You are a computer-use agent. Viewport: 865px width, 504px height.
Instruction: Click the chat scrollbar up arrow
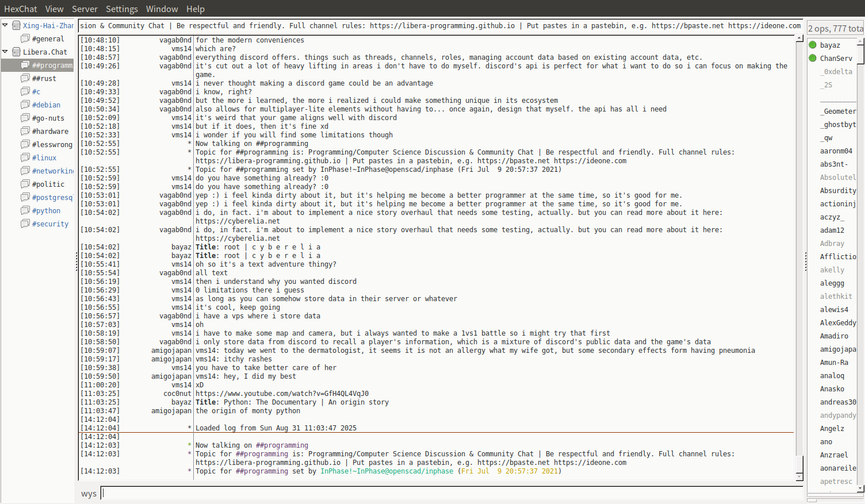pyautogui.click(x=799, y=38)
